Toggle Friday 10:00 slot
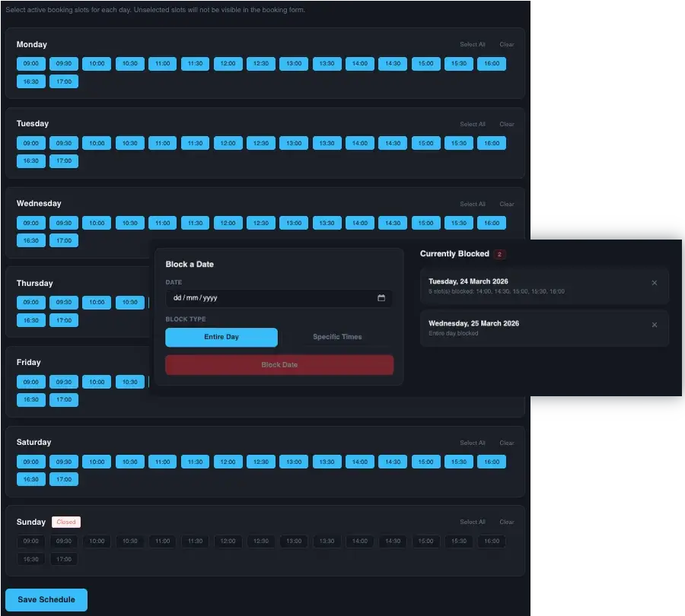 [97, 382]
